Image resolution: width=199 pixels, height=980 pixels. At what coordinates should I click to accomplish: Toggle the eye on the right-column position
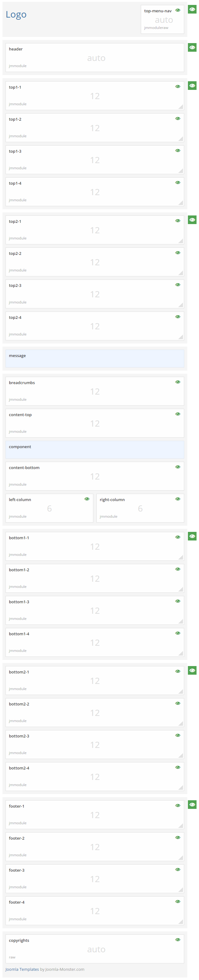coord(177,498)
